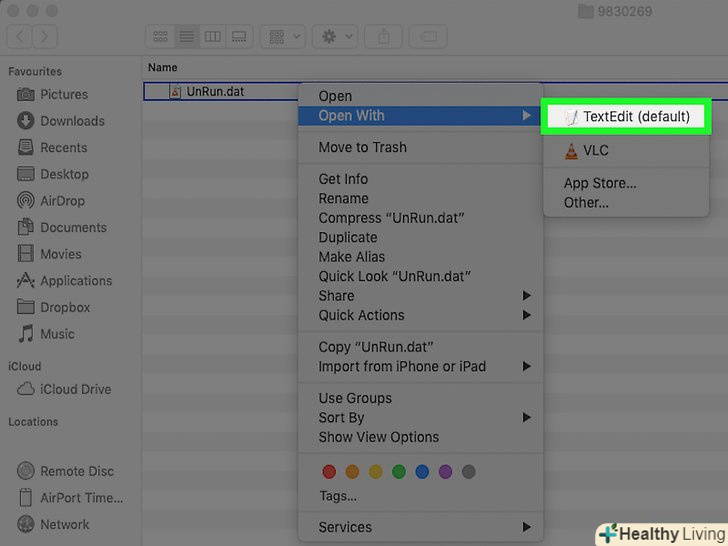
Task: Open Dropbox folder in the sidebar
Action: pos(53,307)
